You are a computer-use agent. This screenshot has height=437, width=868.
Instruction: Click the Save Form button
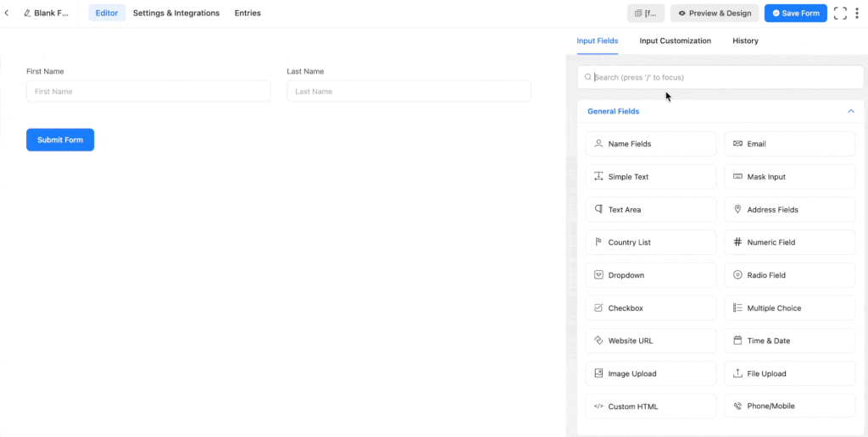click(x=795, y=14)
